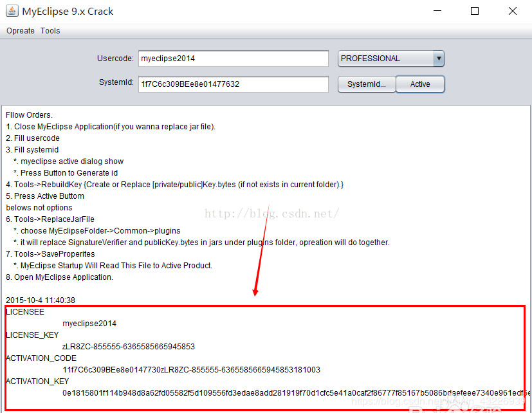532x413 pixels.
Task: Minimize the MyEclipse 9.x Crack window
Action: (437, 11)
